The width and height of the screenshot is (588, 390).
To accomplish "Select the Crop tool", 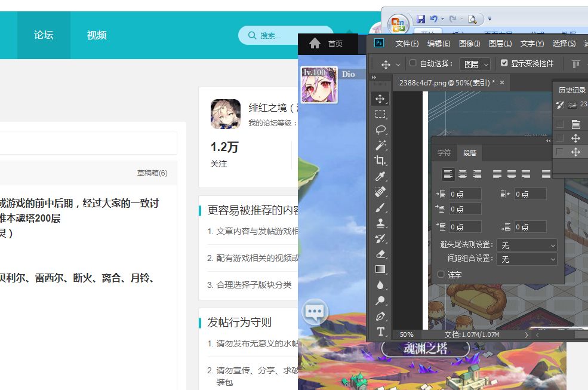I will coord(380,161).
